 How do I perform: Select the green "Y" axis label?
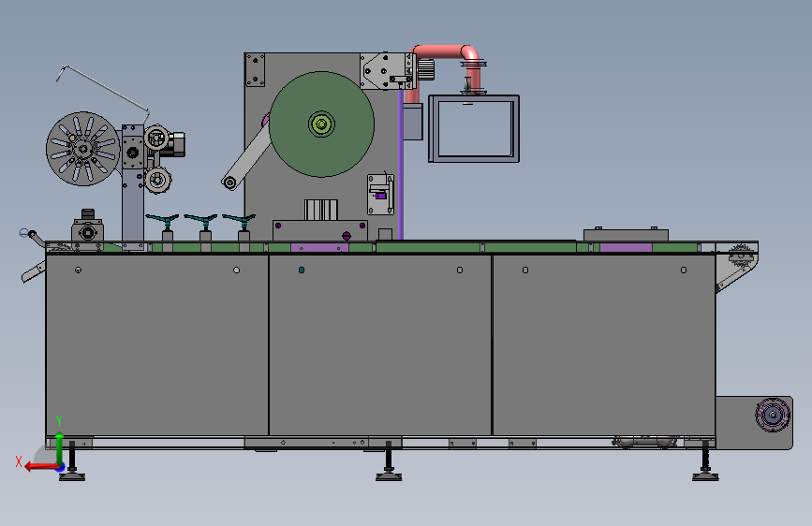59,420
